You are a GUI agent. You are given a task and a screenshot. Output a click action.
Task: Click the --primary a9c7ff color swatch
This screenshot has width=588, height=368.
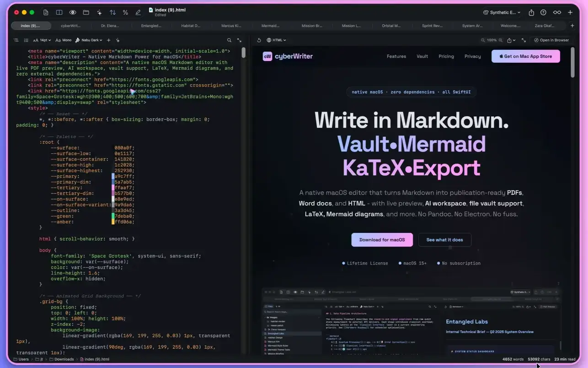[113, 176]
